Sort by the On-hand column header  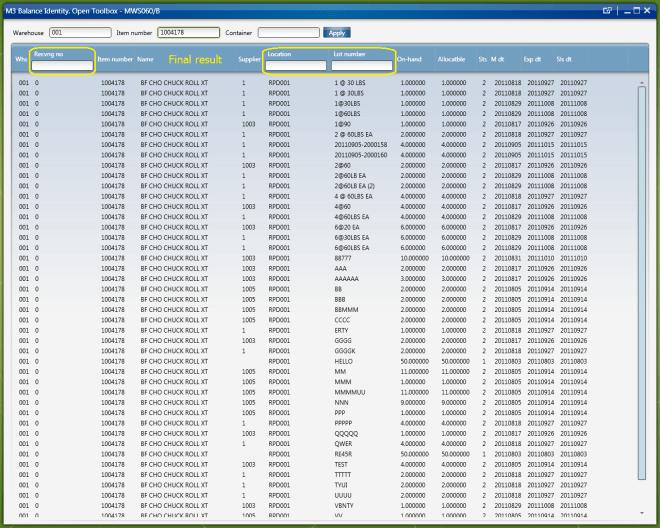click(409, 60)
